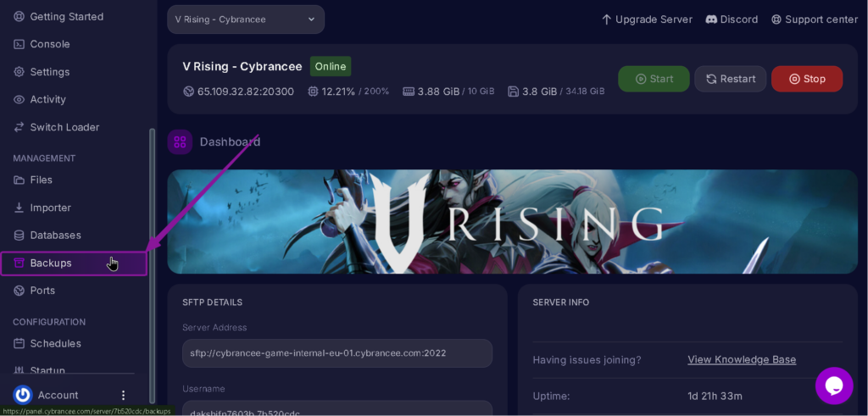
Task: Open the Startup configuration page
Action: (47, 370)
